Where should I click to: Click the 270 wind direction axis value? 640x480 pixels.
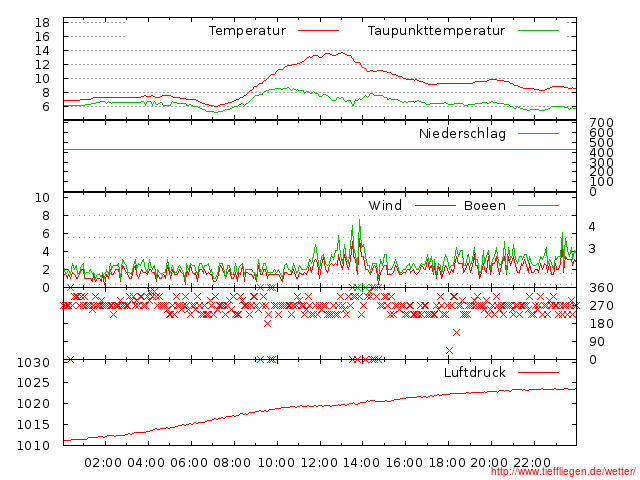pyautogui.click(x=601, y=306)
